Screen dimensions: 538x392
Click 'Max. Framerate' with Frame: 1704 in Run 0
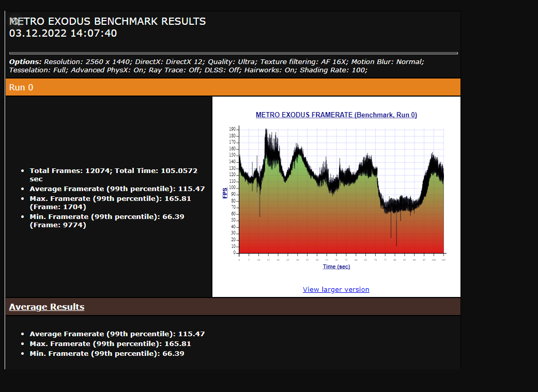pos(110,202)
